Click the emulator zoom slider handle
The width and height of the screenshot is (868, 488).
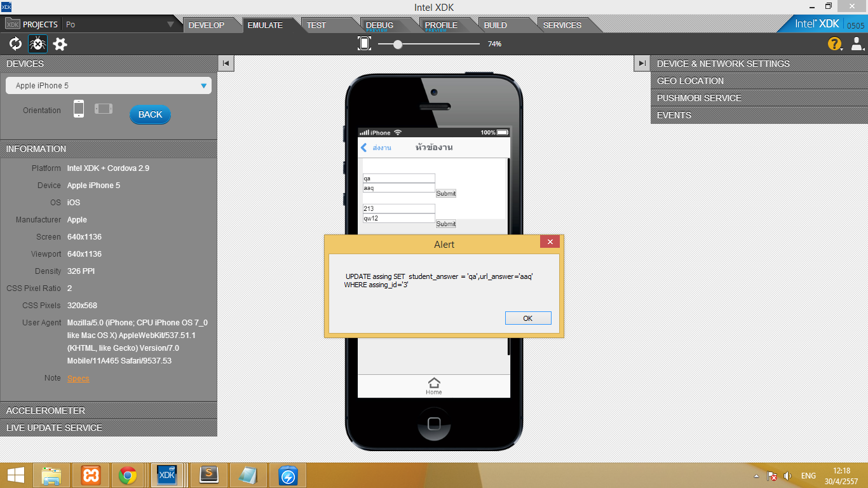coord(398,44)
